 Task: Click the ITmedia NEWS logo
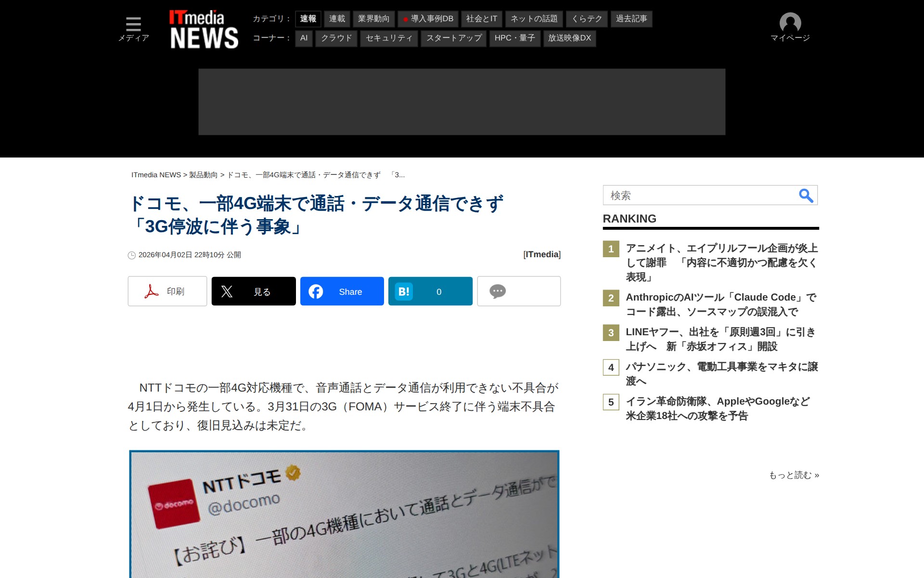point(204,30)
